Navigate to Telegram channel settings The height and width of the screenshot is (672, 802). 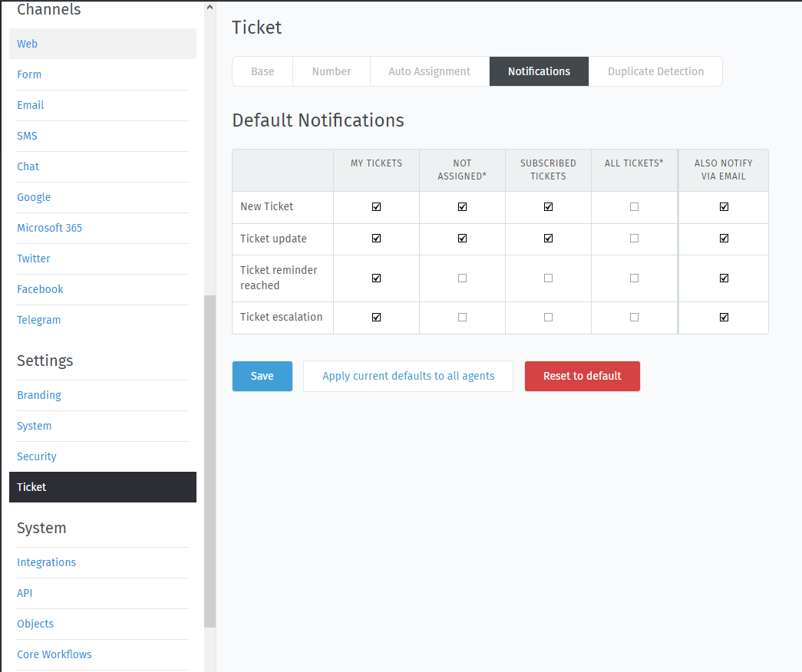[x=38, y=320]
